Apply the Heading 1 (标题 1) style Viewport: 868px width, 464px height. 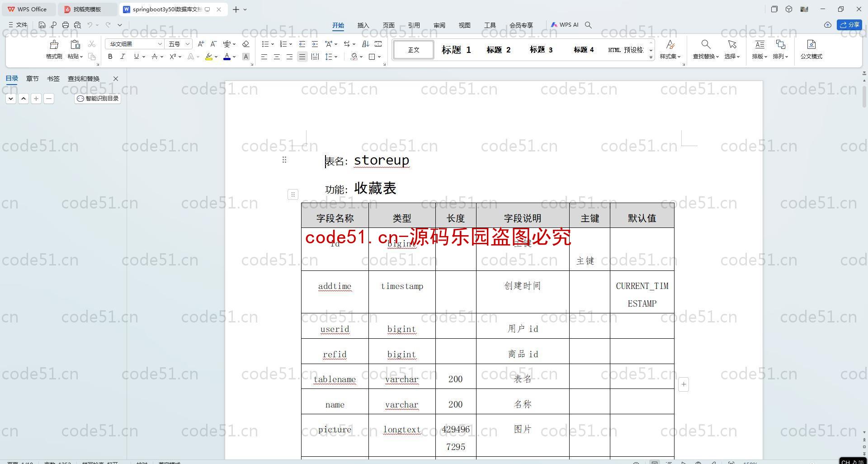point(456,50)
